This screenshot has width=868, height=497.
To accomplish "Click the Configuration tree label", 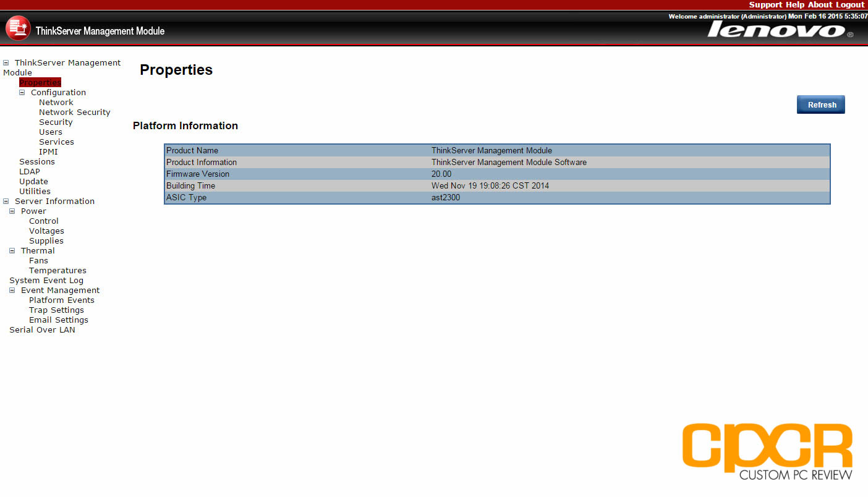I will 58,93.
